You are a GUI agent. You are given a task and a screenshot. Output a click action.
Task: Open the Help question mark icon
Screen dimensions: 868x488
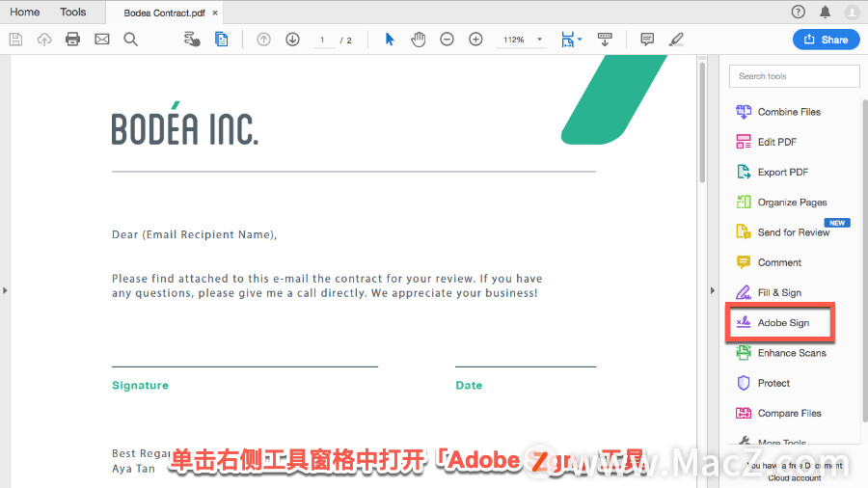click(x=798, y=12)
